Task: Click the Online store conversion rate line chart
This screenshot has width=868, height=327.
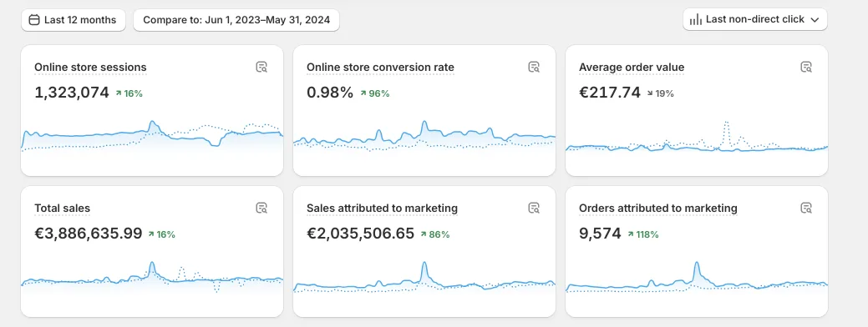Action: coord(424,137)
